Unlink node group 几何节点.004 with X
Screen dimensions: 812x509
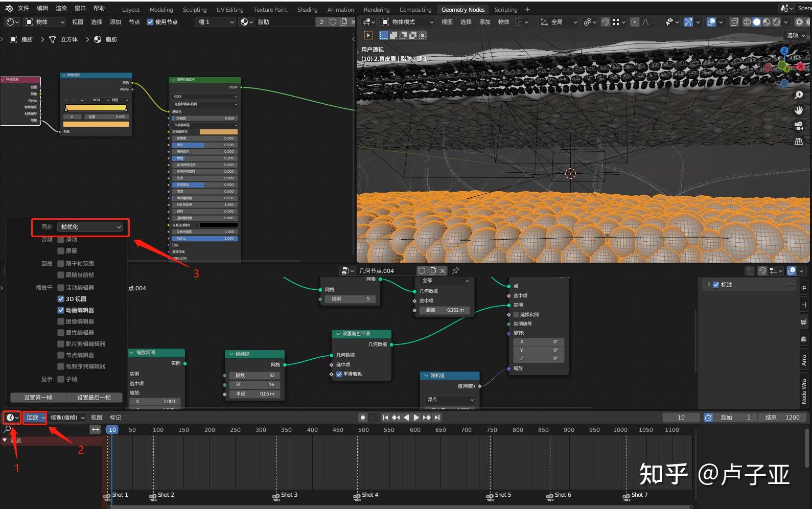click(443, 271)
